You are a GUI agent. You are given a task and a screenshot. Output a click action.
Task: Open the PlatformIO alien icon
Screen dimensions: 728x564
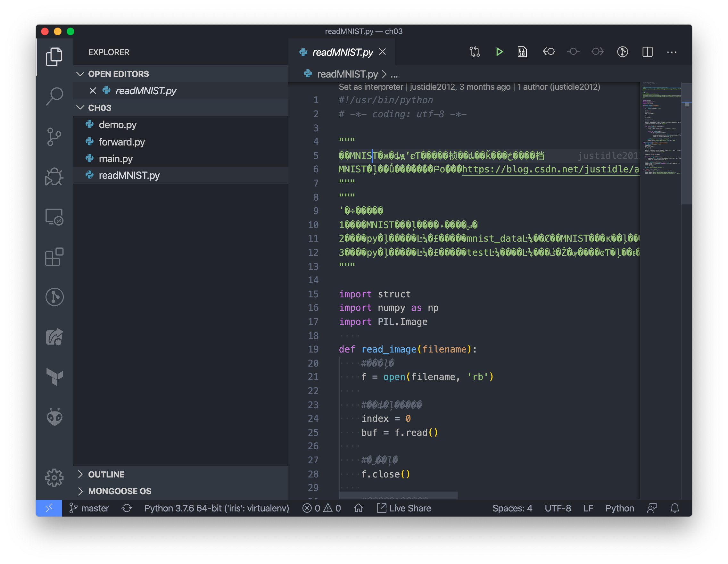(54, 417)
